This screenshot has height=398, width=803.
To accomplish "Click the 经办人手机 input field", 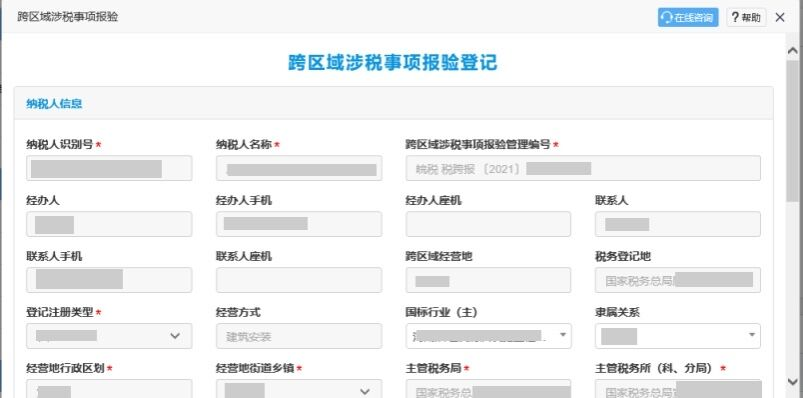I will pos(299,224).
